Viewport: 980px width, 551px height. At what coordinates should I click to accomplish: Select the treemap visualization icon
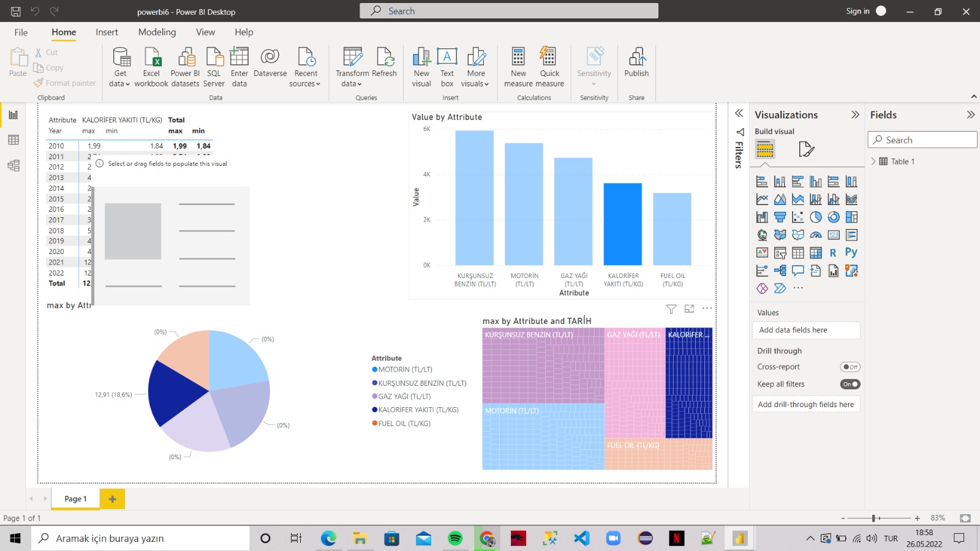851,217
